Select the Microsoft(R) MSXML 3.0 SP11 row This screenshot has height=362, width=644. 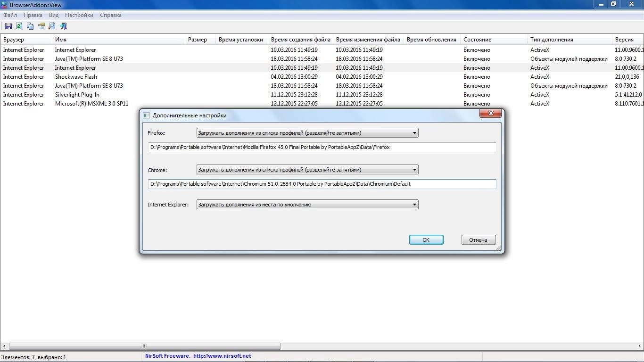click(x=322, y=104)
